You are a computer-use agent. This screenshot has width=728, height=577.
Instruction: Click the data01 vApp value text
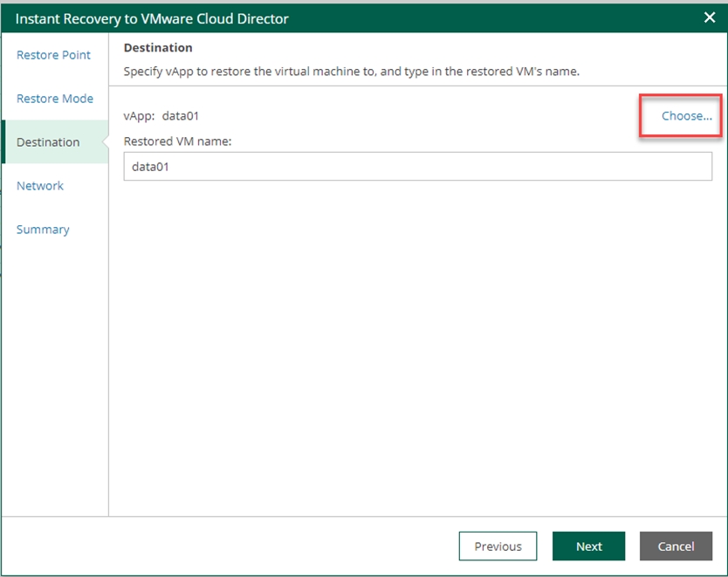[x=181, y=116]
